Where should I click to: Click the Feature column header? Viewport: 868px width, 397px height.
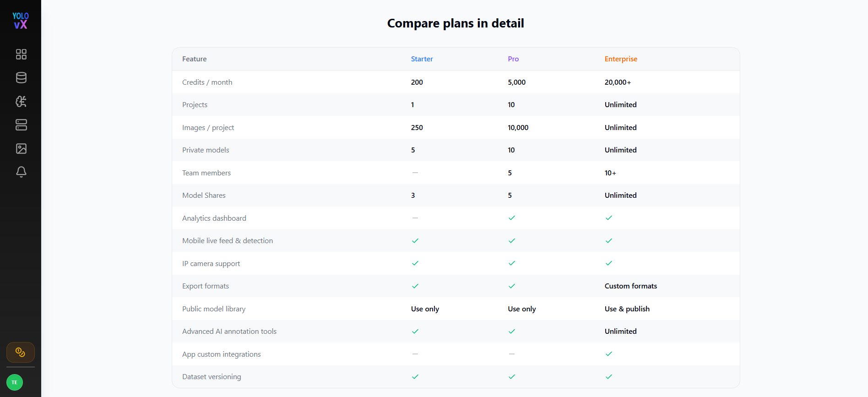194,59
